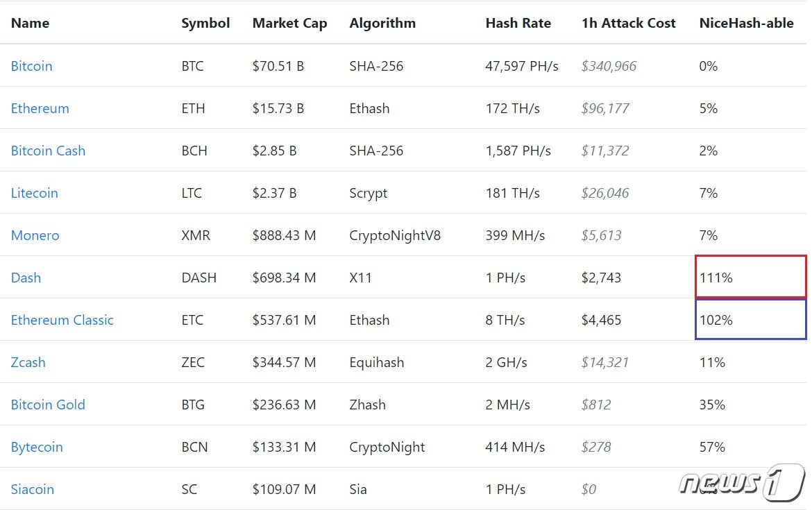Click the news1 watermark logo
The image size is (812, 510).
(x=742, y=482)
